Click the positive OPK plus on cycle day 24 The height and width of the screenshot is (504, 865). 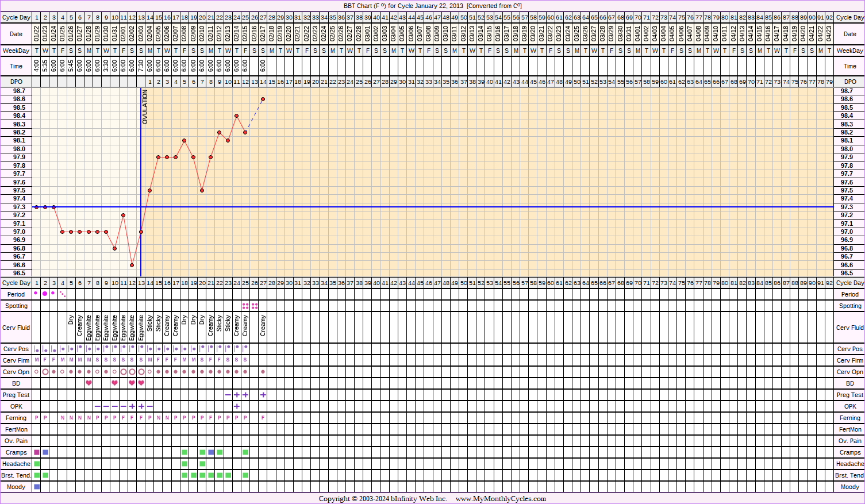pos(237,406)
